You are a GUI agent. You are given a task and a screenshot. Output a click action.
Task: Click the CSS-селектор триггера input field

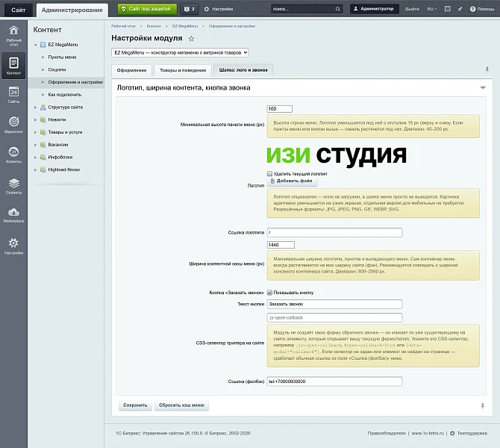[334, 317]
